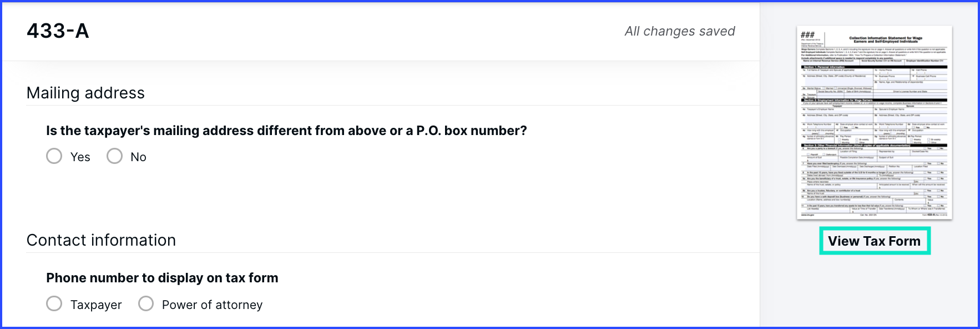Click the View Tax Form button
The height and width of the screenshot is (329, 980).
coord(875,241)
